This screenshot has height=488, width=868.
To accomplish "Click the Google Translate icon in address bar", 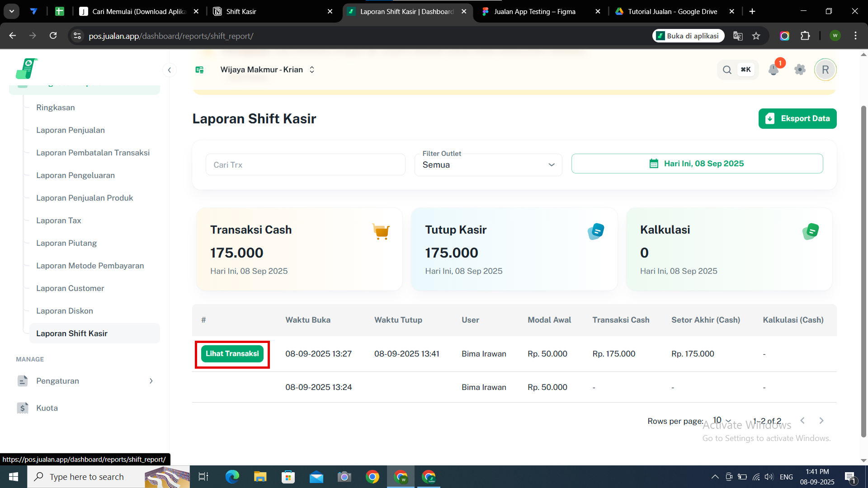I will [x=738, y=36].
